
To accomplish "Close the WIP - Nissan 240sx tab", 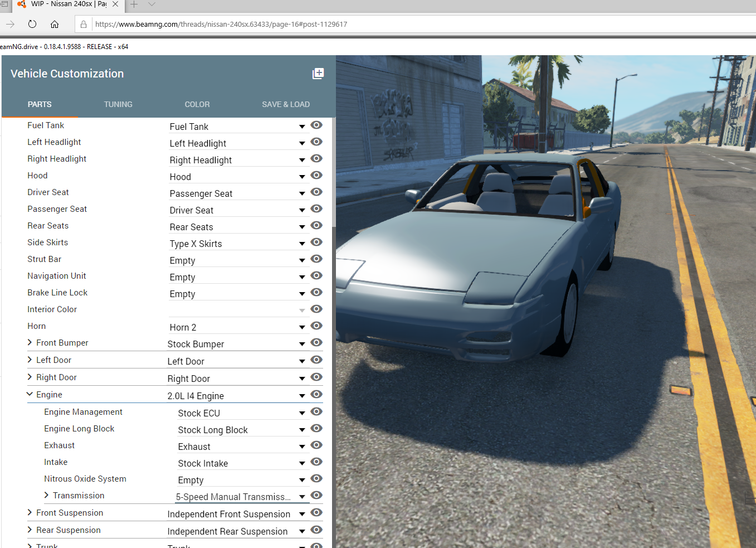I will (x=115, y=4).
